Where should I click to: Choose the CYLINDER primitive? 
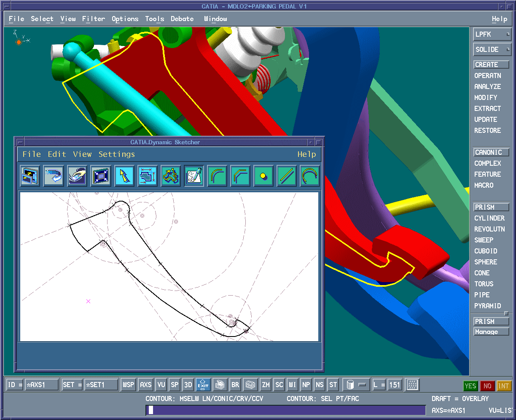coord(489,218)
